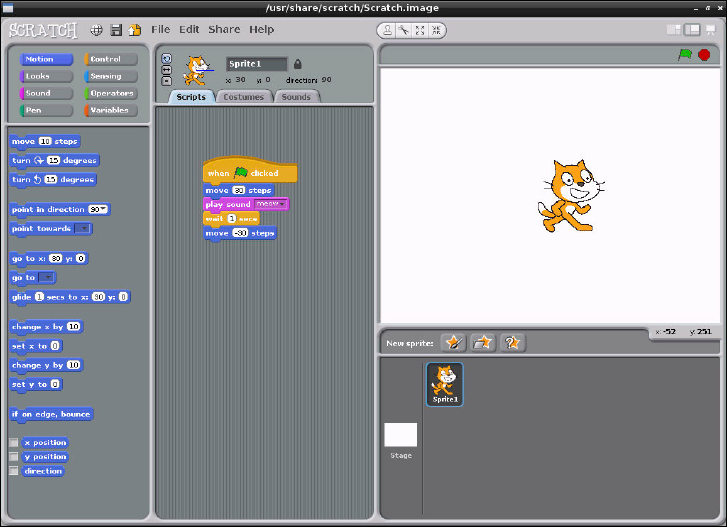Choose new sprite from file folder icon
727x527 pixels.
[x=483, y=342]
